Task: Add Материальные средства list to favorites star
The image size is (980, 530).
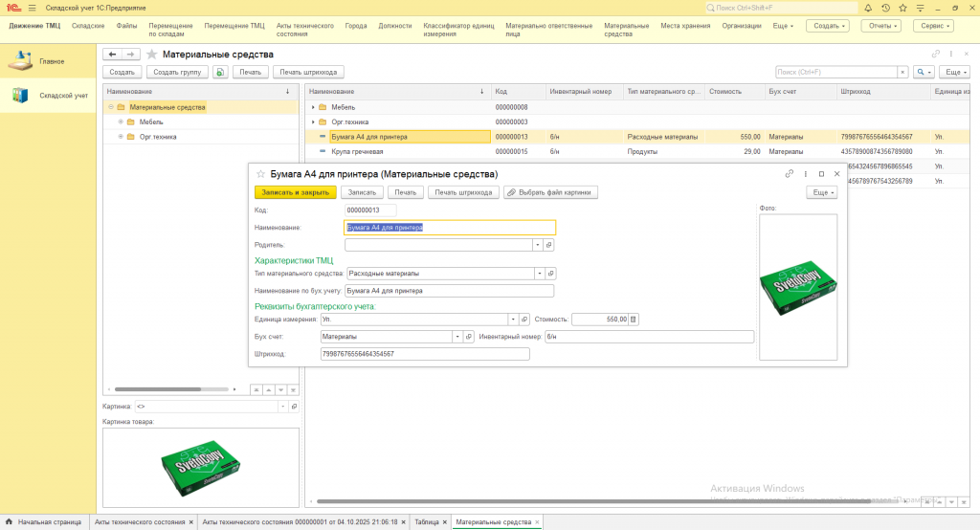Action: pos(151,55)
